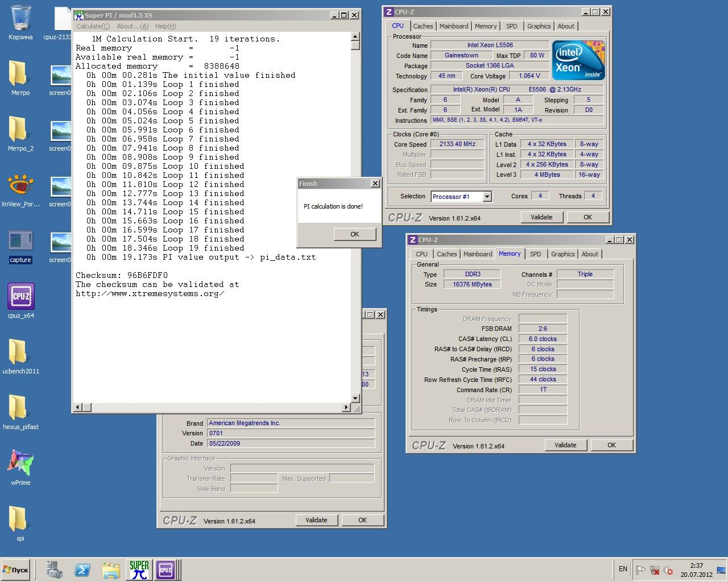Click the 'Loop 19 finished' line

point(166,248)
